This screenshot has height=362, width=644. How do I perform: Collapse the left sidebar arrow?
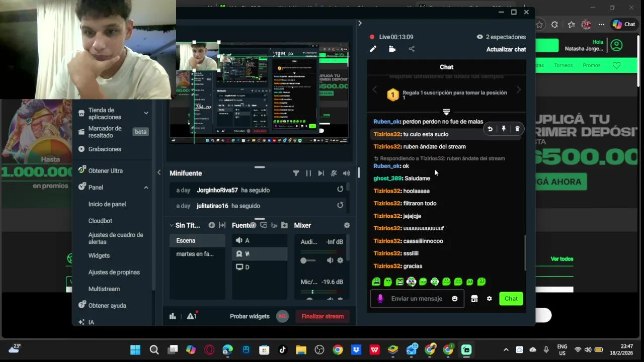tap(159, 172)
